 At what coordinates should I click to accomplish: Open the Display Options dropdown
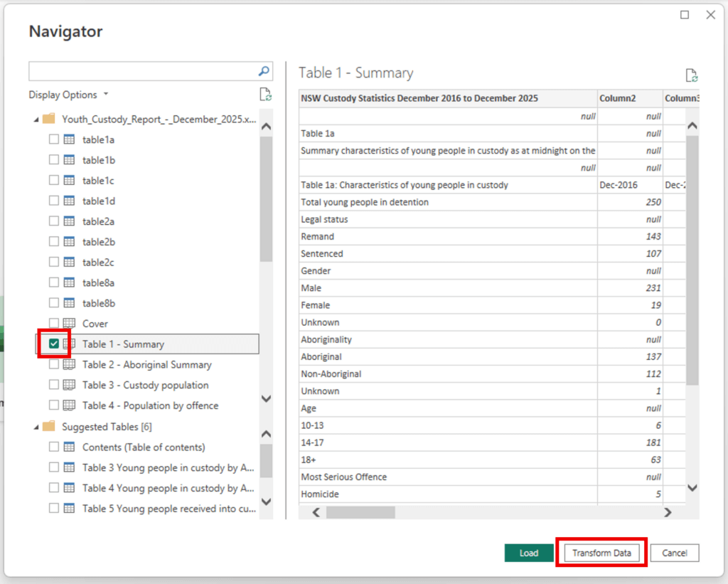tap(69, 95)
